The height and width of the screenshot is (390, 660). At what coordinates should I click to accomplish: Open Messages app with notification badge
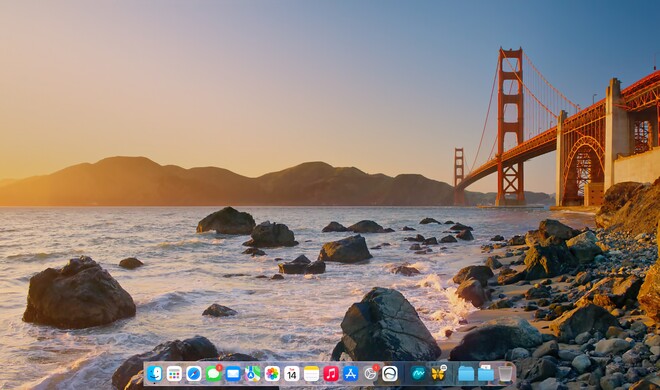213,374
